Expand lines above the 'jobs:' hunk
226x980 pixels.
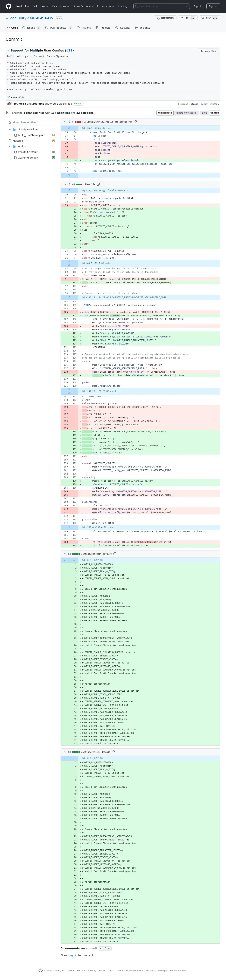(69, 128)
